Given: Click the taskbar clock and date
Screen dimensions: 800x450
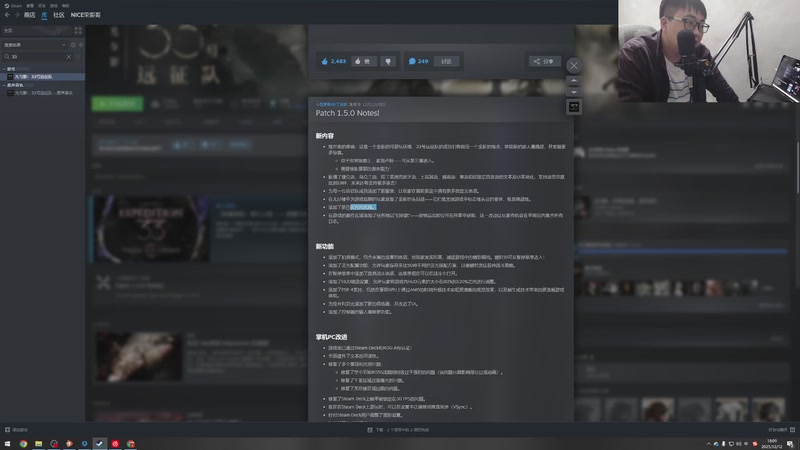Looking at the screenshot, I should coord(772,444).
